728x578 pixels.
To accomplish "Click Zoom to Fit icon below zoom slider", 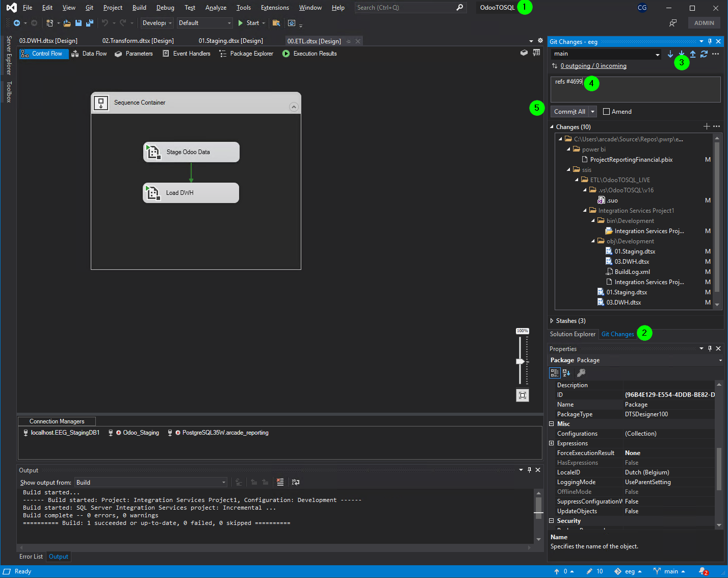I will click(523, 395).
